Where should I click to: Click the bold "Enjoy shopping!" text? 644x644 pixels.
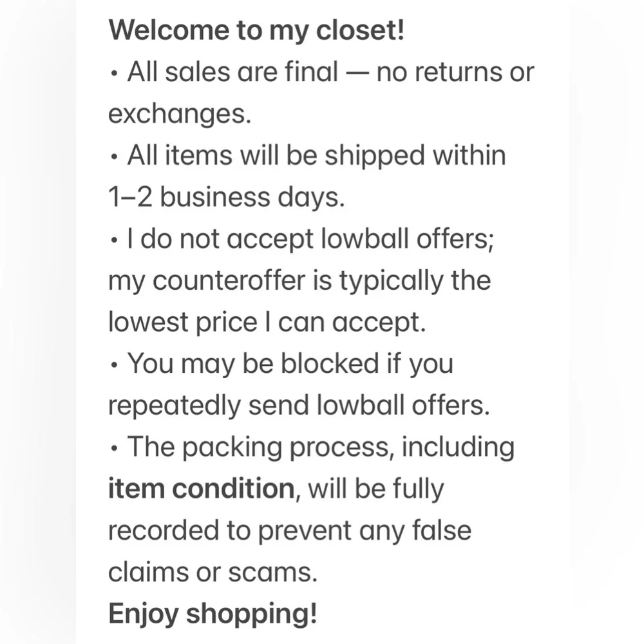(x=213, y=614)
